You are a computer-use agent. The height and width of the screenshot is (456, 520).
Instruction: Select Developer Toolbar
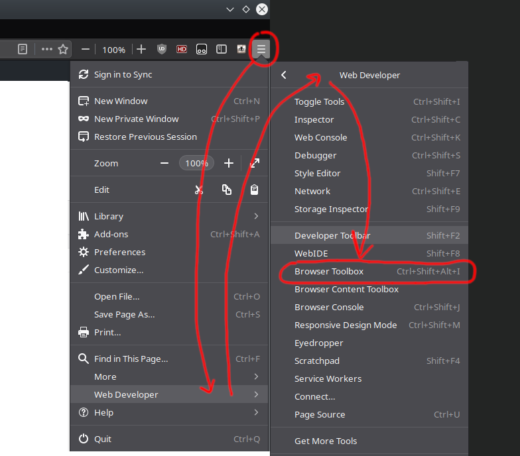click(x=369, y=236)
